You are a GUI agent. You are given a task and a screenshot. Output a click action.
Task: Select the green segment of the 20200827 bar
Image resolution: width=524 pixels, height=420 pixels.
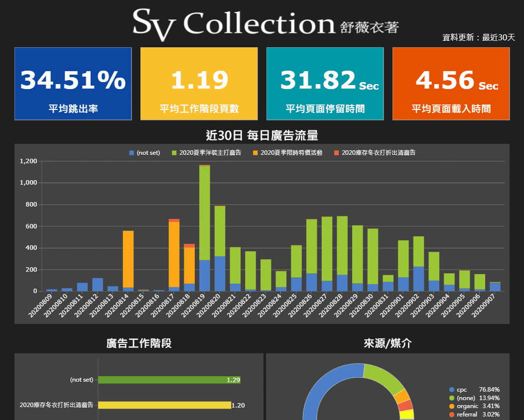click(327, 249)
